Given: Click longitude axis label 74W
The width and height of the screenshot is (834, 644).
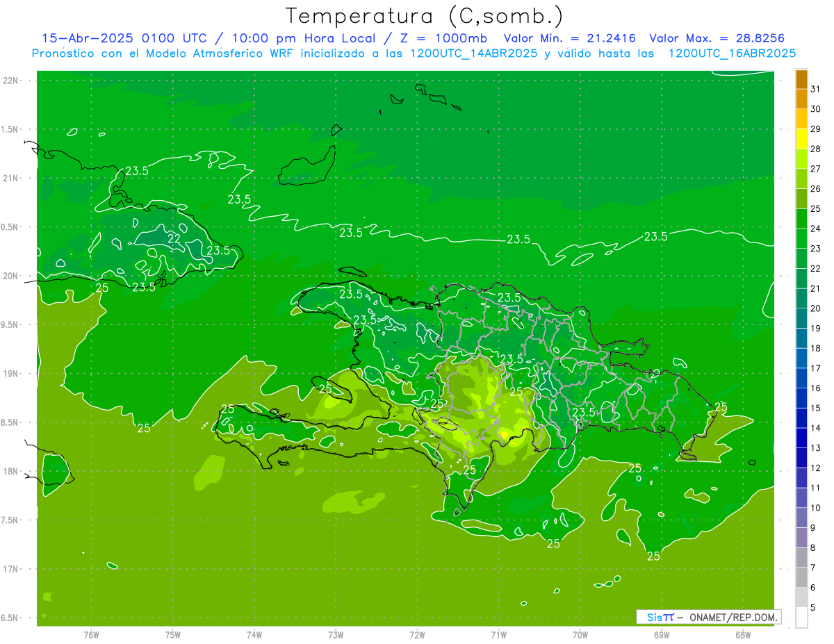Looking at the screenshot, I should coord(254,634).
